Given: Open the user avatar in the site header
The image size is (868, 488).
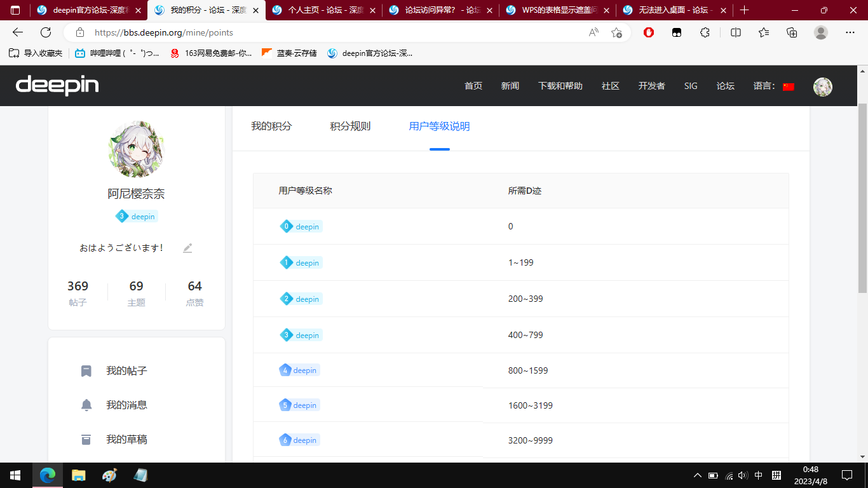Looking at the screenshot, I should point(823,86).
